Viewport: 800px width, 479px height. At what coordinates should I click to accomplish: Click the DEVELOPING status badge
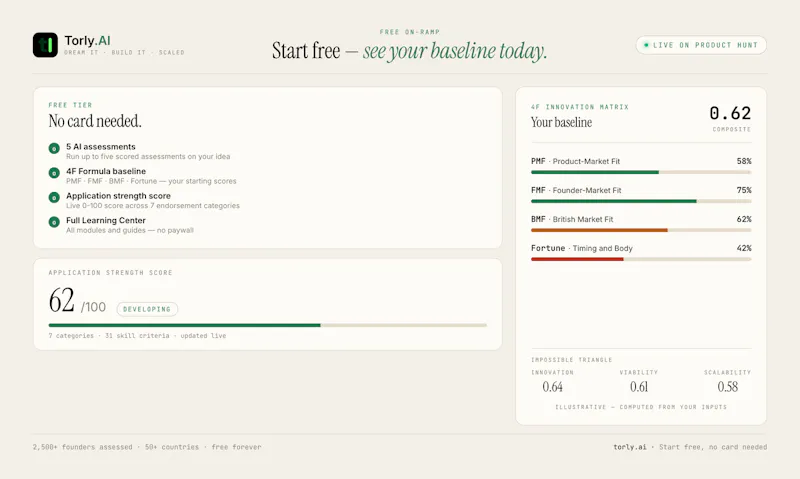coord(147,309)
